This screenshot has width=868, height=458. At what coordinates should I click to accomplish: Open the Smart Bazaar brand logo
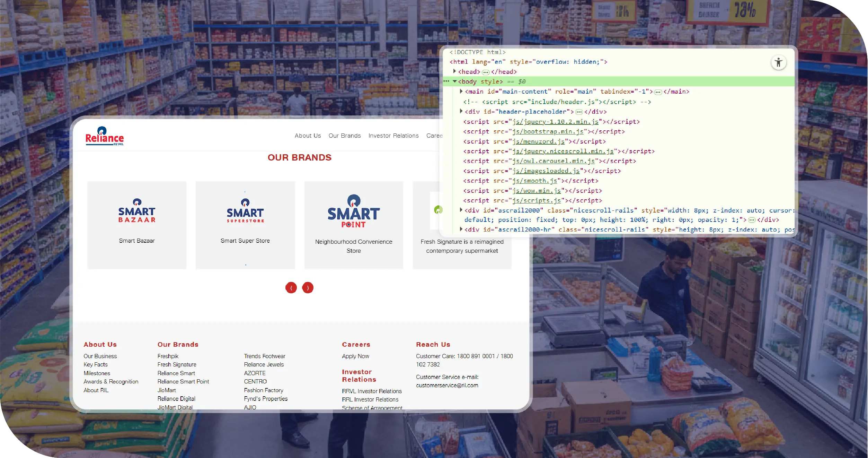tap(137, 210)
